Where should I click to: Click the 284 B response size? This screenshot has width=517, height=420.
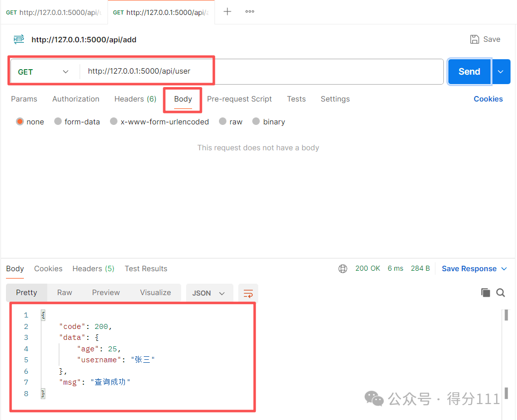(x=420, y=268)
